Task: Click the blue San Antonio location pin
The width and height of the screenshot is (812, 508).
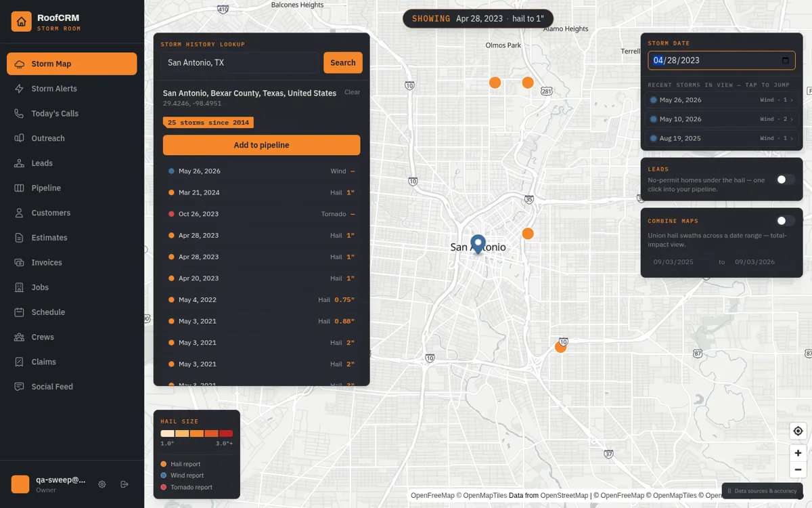Action: (x=478, y=244)
